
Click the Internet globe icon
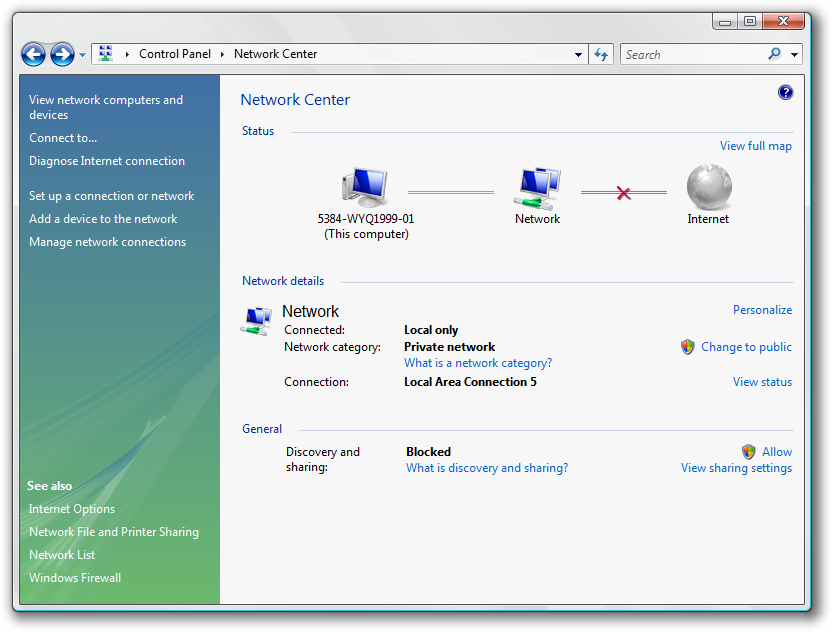pos(708,188)
